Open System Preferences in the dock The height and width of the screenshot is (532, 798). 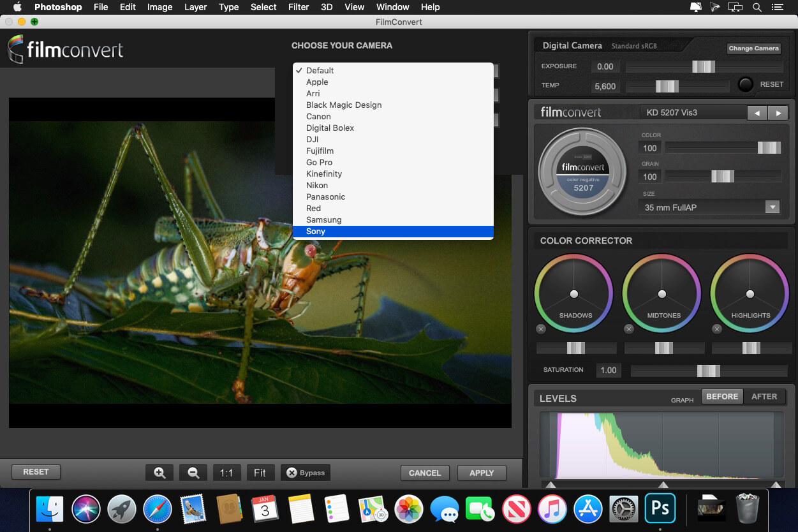tap(624, 509)
